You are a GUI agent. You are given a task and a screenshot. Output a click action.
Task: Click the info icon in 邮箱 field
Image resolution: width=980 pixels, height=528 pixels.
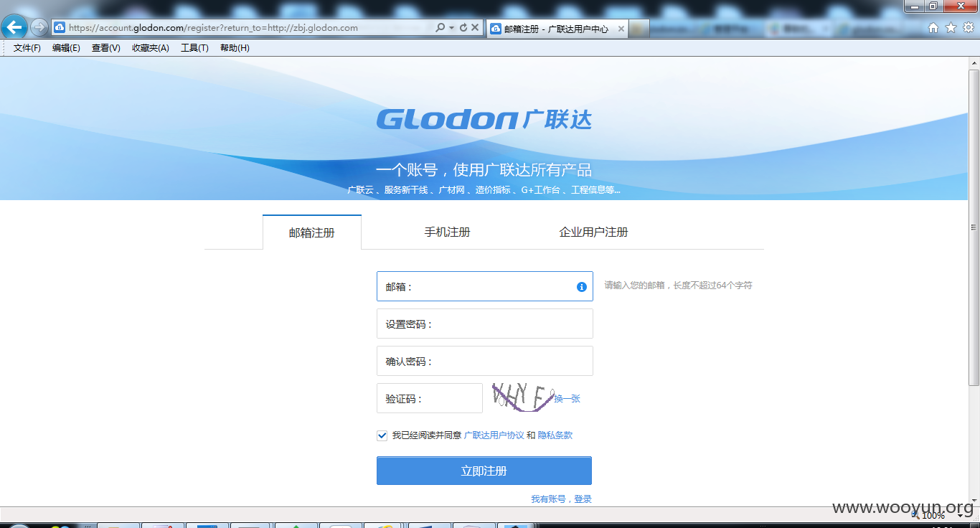[x=582, y=287]
